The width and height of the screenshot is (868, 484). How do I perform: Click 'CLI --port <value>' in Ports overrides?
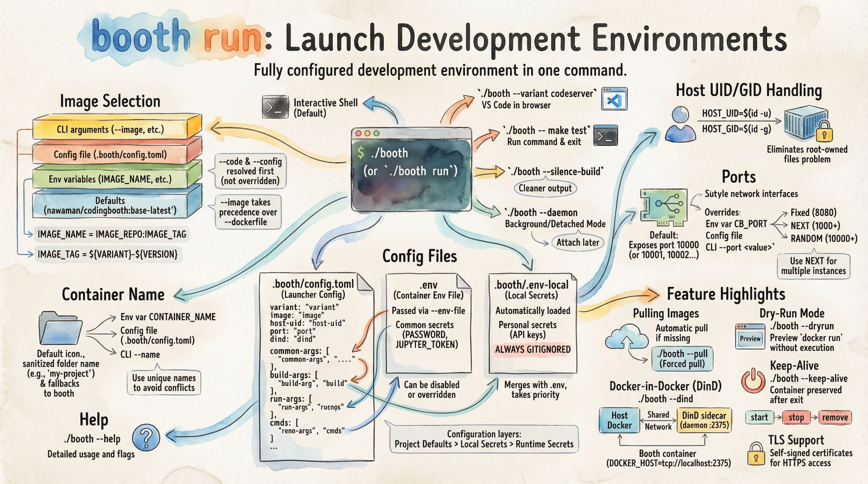click(x=740, y=247)
